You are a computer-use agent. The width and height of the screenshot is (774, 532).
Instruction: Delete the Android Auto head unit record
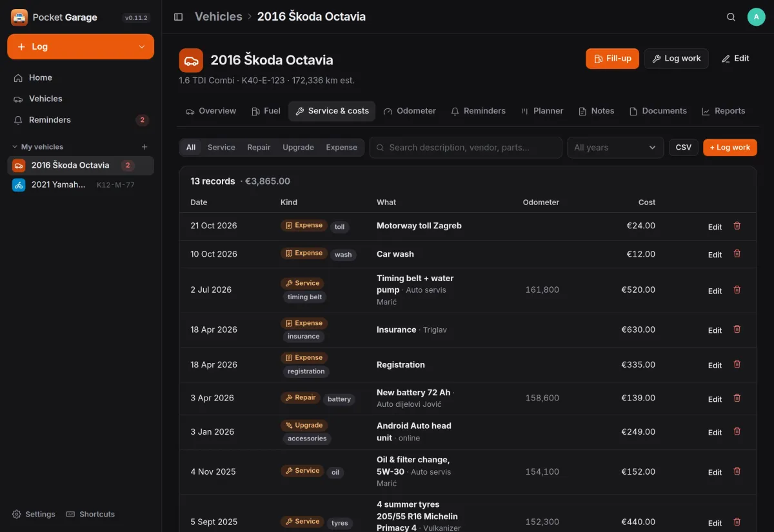coord(737,431)
